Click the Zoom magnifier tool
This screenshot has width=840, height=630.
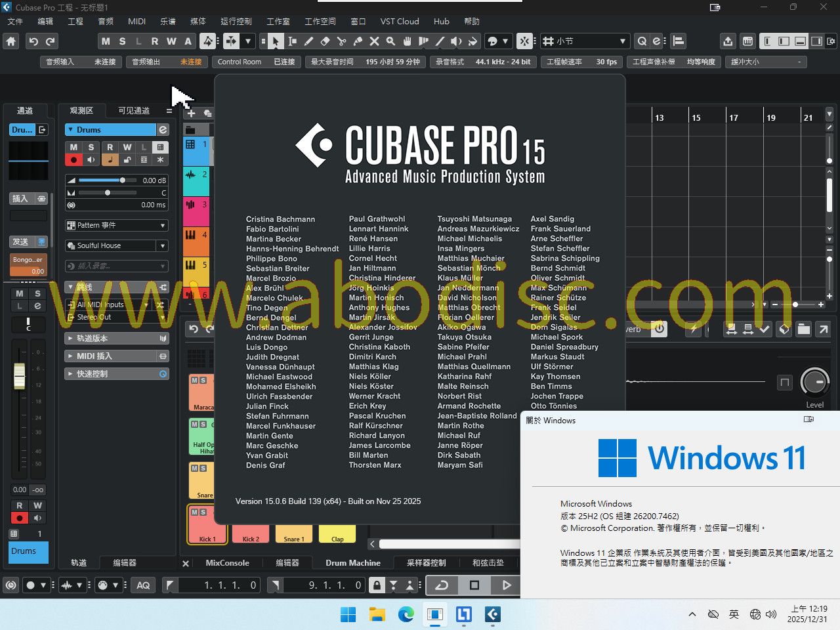coord(390,41)
